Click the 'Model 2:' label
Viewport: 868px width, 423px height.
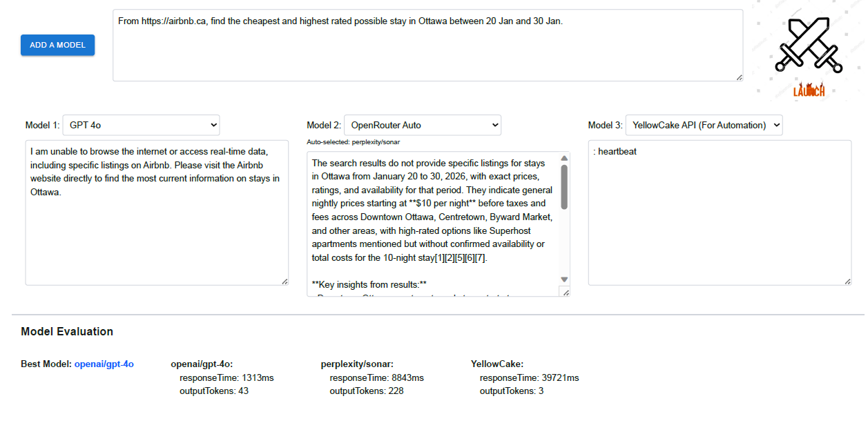pos(324,125)
